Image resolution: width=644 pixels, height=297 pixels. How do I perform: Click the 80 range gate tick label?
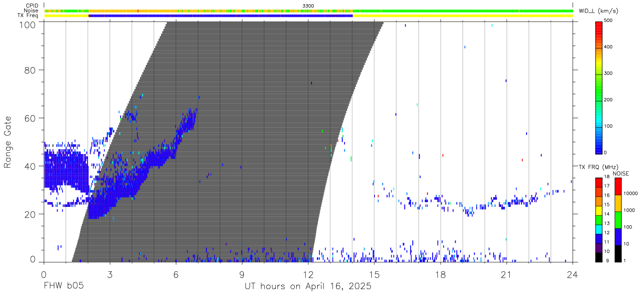pos(29,70)
